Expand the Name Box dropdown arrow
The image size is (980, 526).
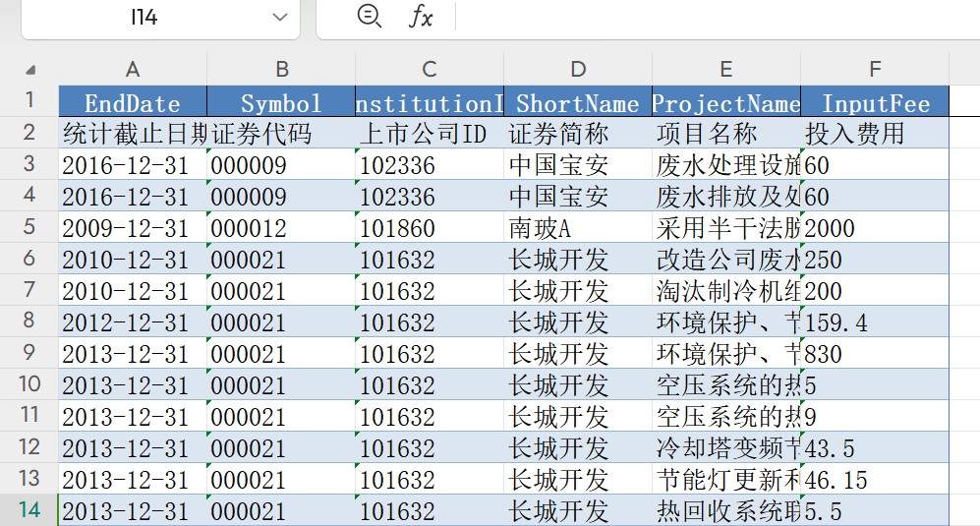(280, 17)
